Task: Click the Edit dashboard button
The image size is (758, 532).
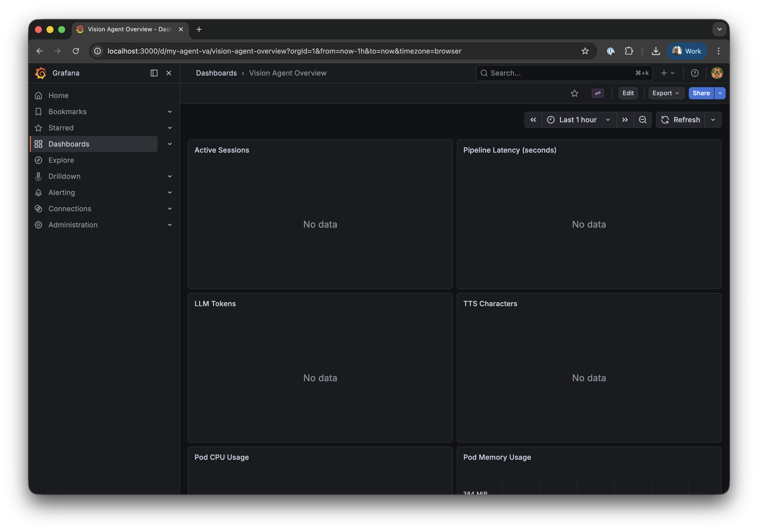Action: pyautogui.click(x=628, y=93)
